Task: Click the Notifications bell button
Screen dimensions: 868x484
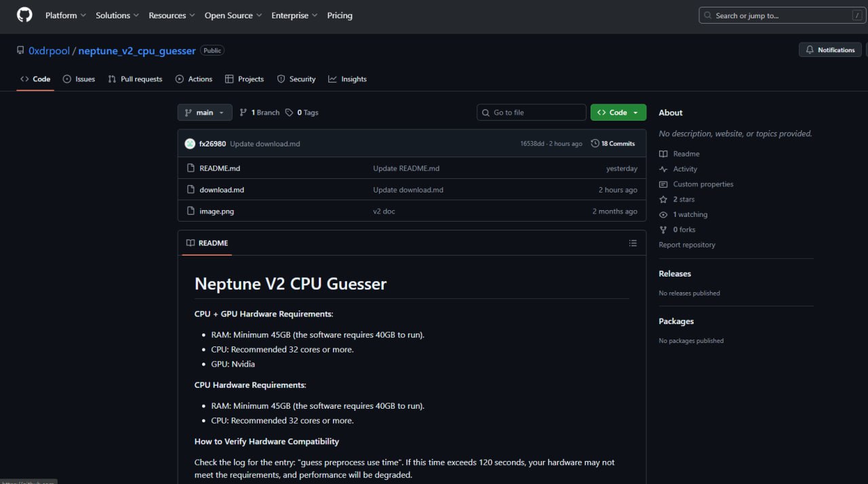Action: click(830, 50)
